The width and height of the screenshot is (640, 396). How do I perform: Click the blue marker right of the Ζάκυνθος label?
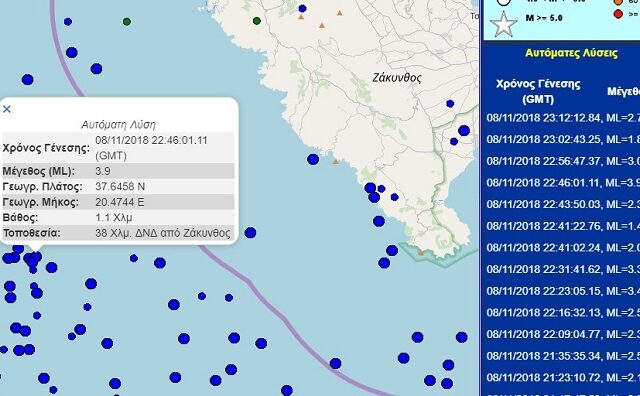(450, 104)
